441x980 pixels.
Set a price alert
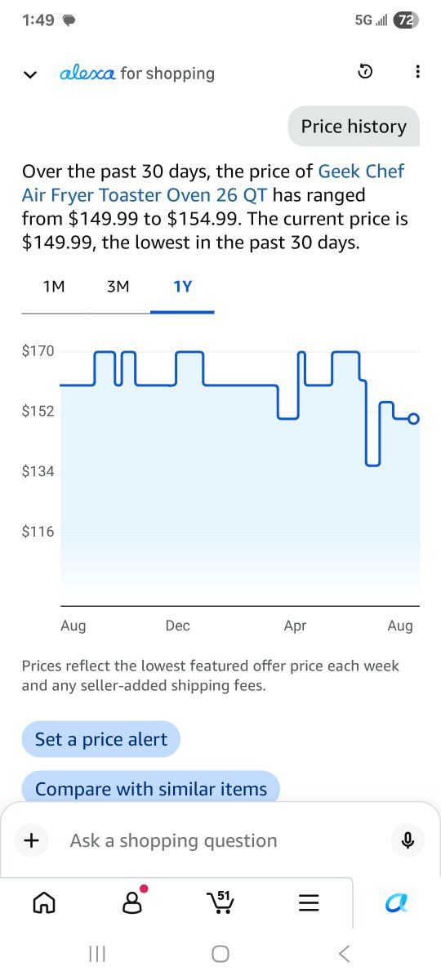pyautogui.click(x=101, y=739)
